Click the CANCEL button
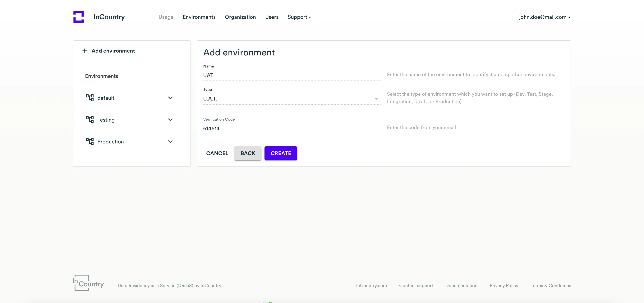644x303 pixels. (217, 153)
